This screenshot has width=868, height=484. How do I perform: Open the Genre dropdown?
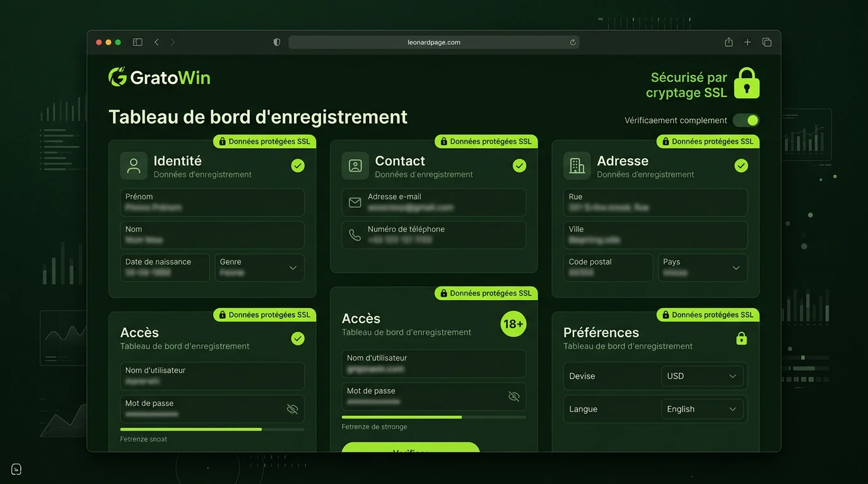pyautogui.click(x=260, y=268)
